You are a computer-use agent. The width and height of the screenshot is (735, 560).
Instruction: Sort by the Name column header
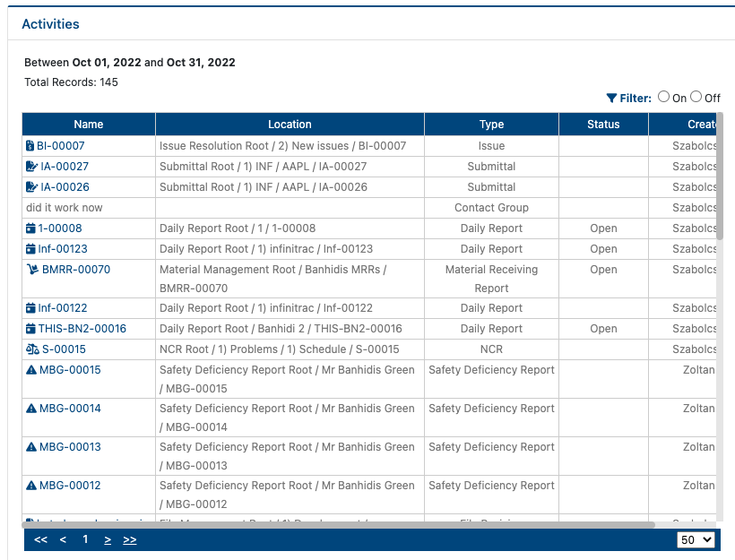pyautogui.click(x=89, y=125)
